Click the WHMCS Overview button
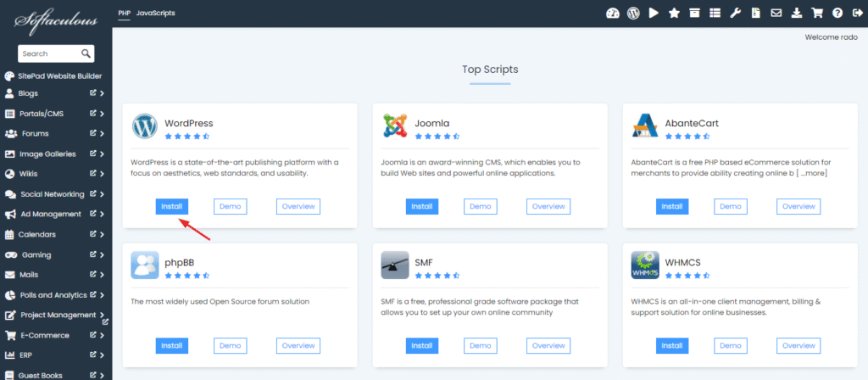 tap(798, 345)
